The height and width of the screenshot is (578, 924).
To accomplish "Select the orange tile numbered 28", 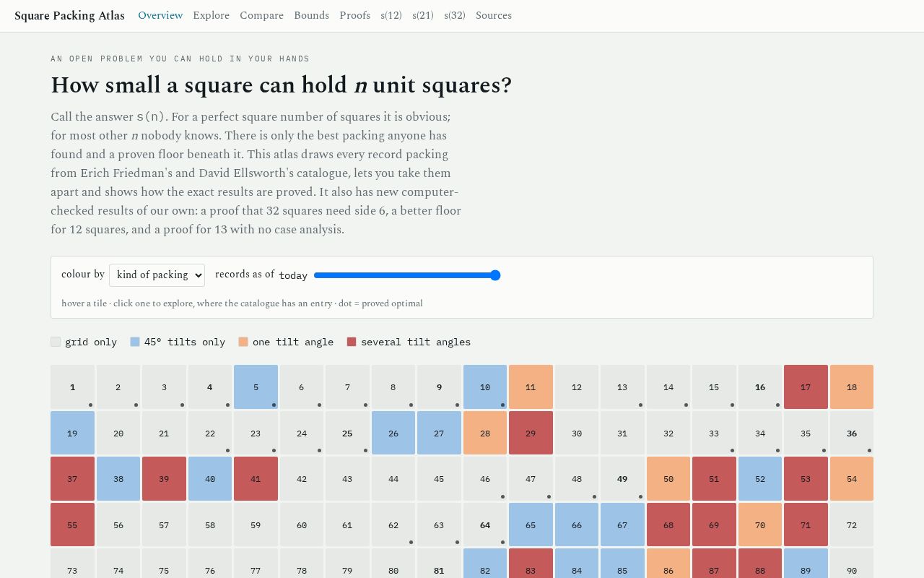I will (485, 433).
